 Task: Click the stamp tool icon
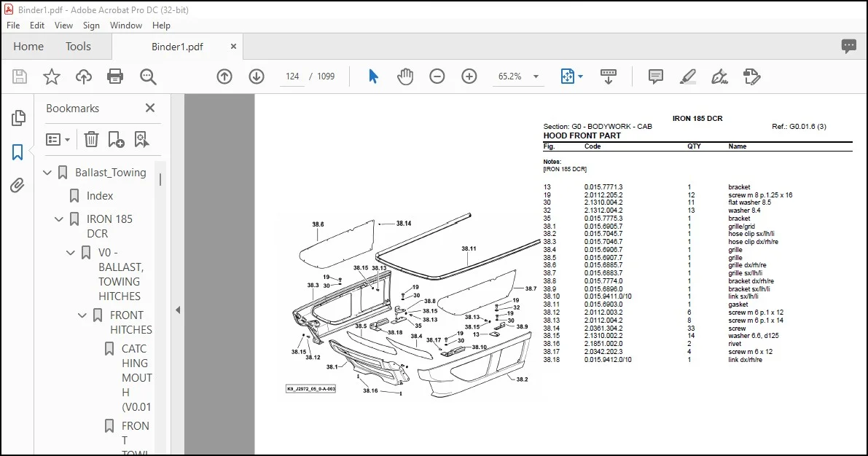pyautogui.click(x=751, y=76)
